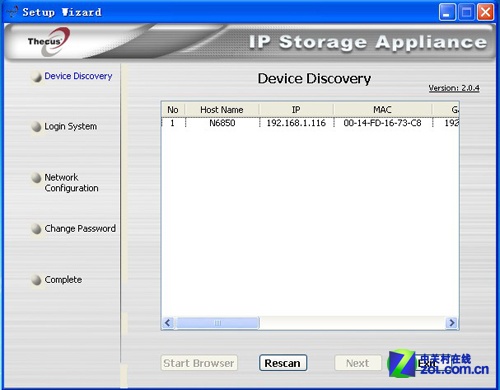Minimize the Setup Wizard window
The width and height of the screenshot is (500, 390).
click(x=447, y=12)
